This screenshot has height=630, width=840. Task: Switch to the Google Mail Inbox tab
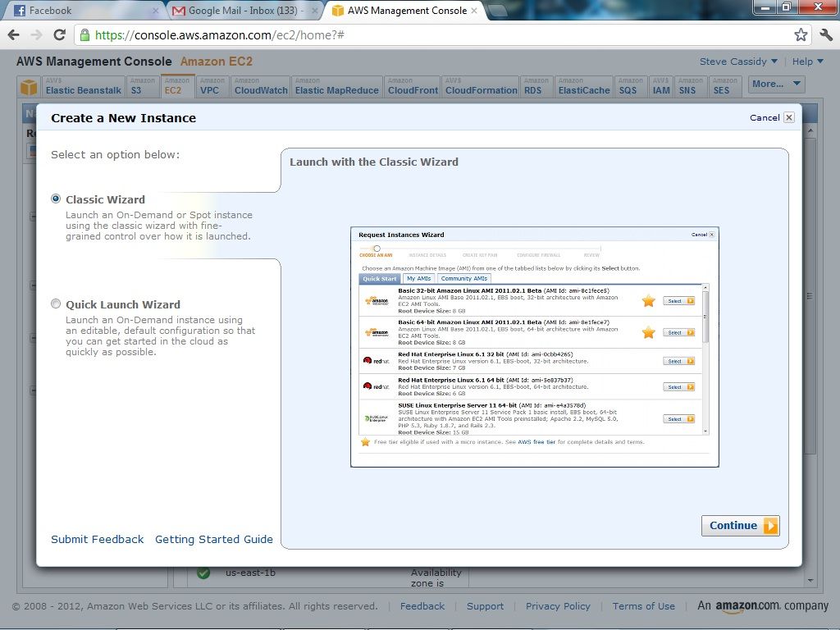click(245, 11)
